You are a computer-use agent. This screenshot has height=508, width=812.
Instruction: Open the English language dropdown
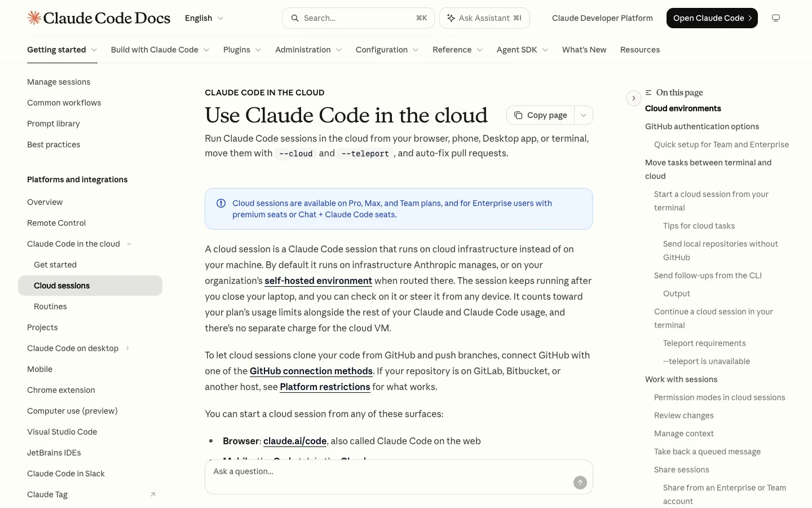click(x=204, y=18)
